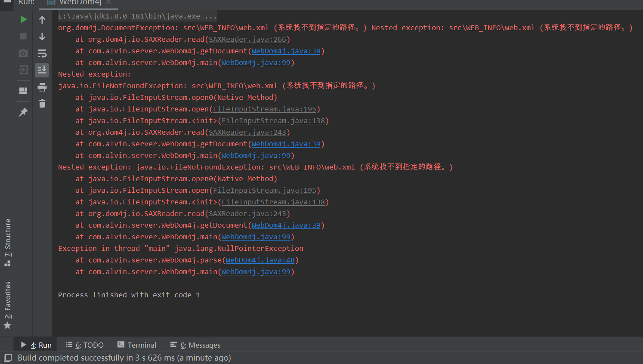
Task: Rerun WebDom4j with the green play icon
Action: (x=23, y=19)
